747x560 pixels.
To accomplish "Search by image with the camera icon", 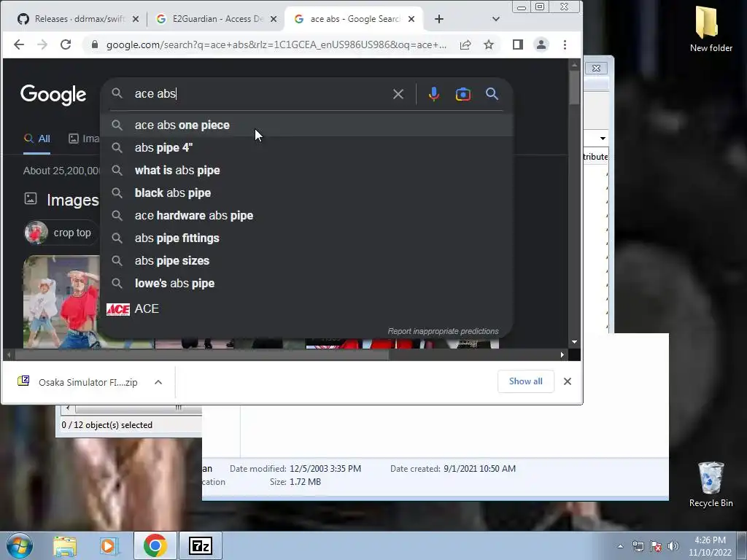I will (x=463, y=94).
